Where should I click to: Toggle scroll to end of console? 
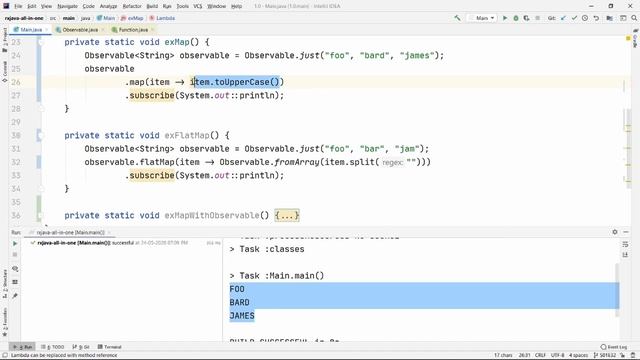tap(625, 255)
